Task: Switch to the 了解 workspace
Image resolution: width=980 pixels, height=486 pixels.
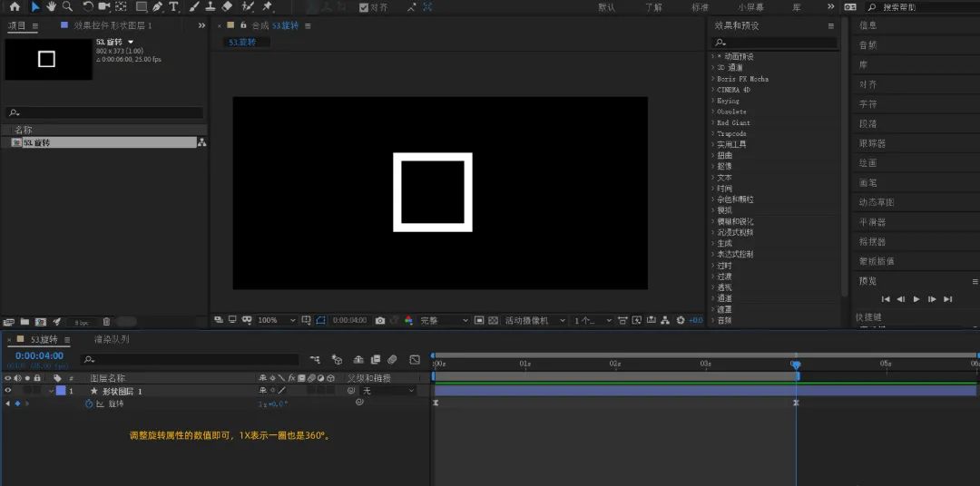Action: point(653,7)
